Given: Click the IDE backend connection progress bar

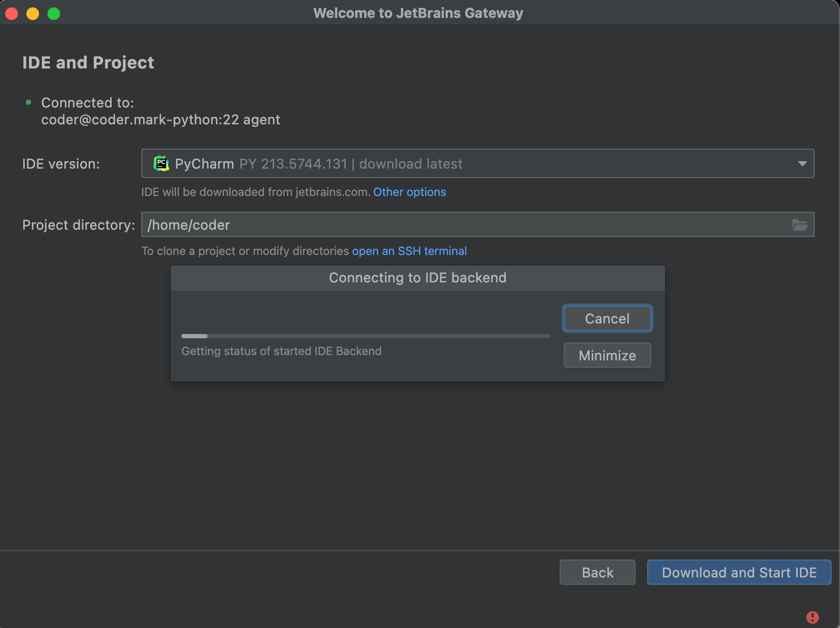Looking at the screenshot, I should coord(365,336).
